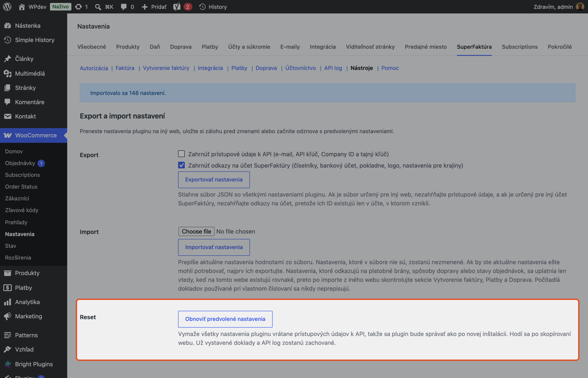This screenshot has width=588, height=378.
Task: Open the search icon with ⌘K
Action: [98, 7]
